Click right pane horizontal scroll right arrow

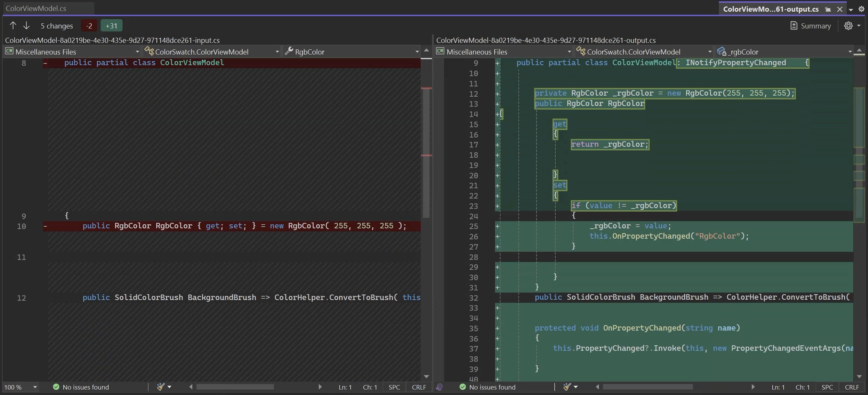point(753,387)
